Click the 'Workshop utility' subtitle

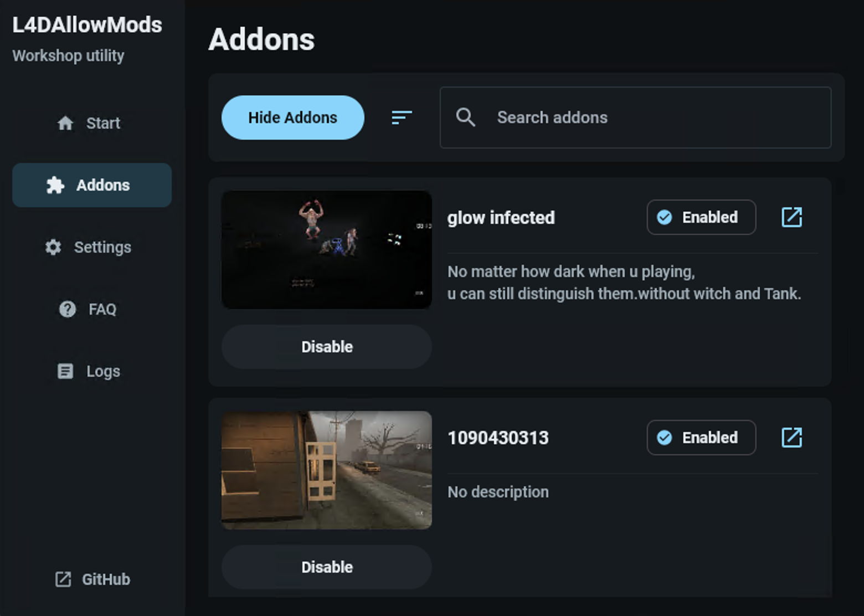(68, 56)
